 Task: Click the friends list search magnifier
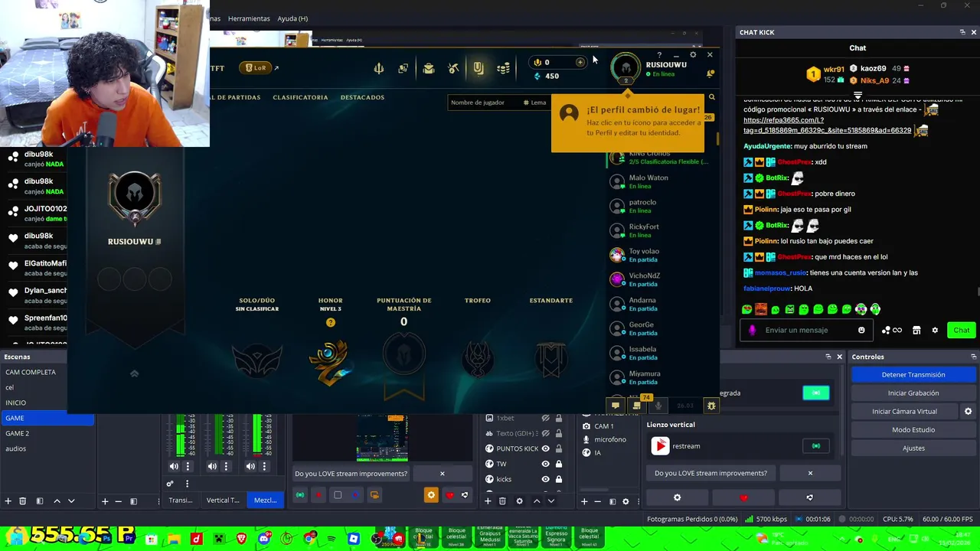click(711, 97)
